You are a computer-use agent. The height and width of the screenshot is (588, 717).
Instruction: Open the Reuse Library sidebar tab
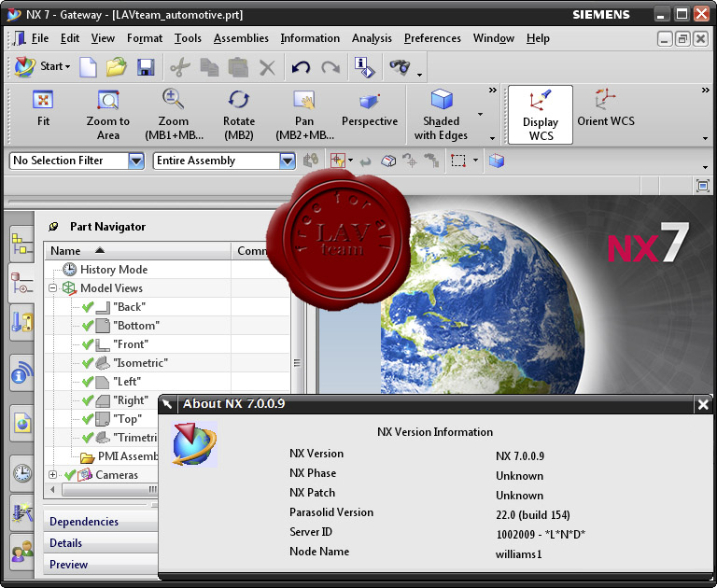point(22,322)
